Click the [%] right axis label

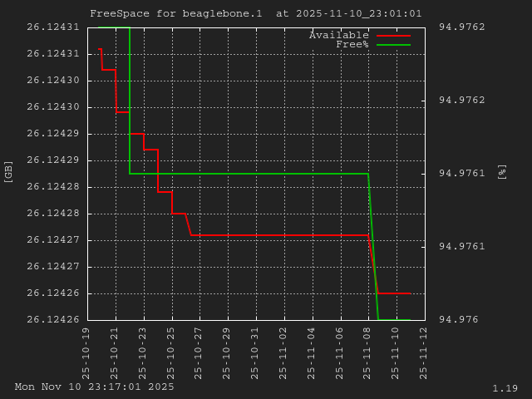[x=501, y=171]
